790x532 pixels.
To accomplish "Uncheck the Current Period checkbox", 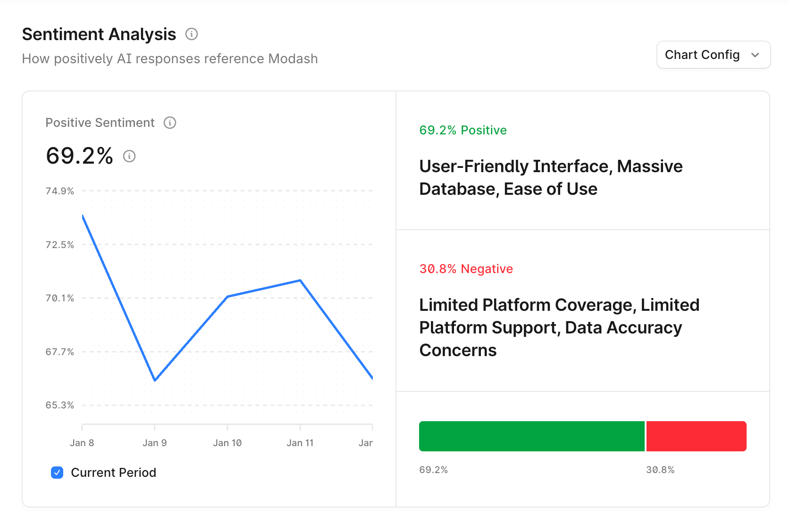I will [x=57, y=473].
